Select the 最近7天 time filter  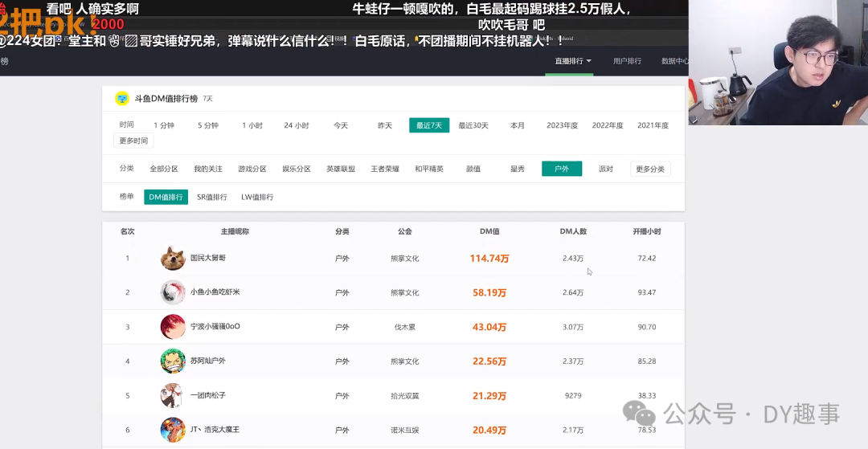tap(429, 125)
